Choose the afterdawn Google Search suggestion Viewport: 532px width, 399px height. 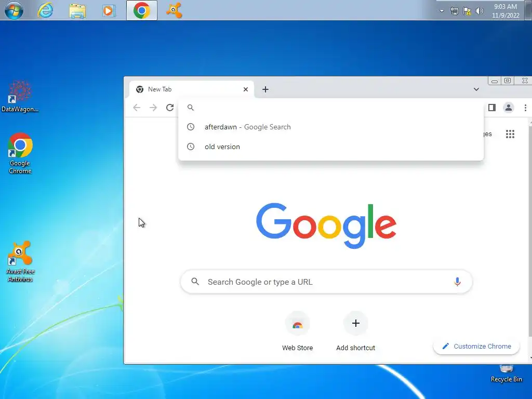click(331, 127)
